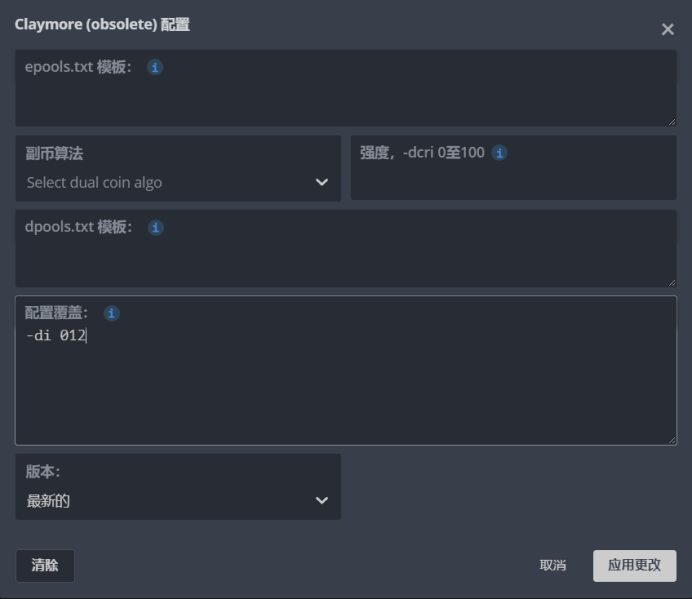Click info icon beside 强度 -dcri label

[x=500, y=153]
